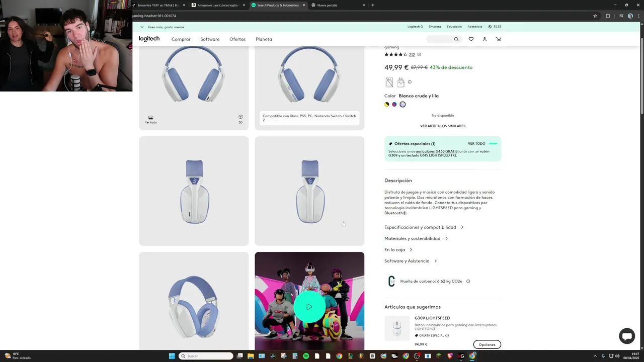Select the off-white and lilac color swatch
The height and width of the screenshot is (362, 644).
pos(403,105)
